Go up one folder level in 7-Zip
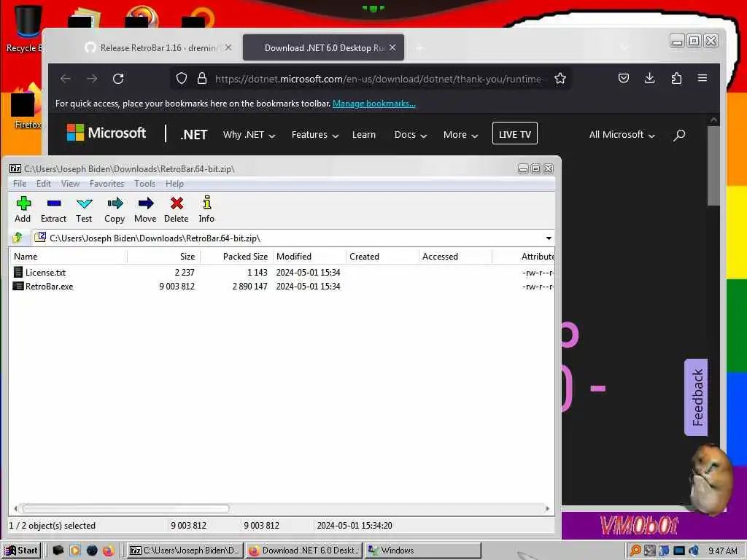This screenshot has height=560, width=747. tap(18, 238)
